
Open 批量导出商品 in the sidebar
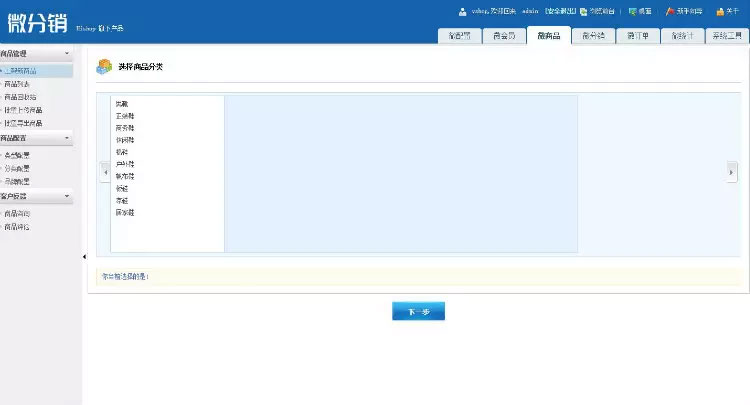pos(23,123)
